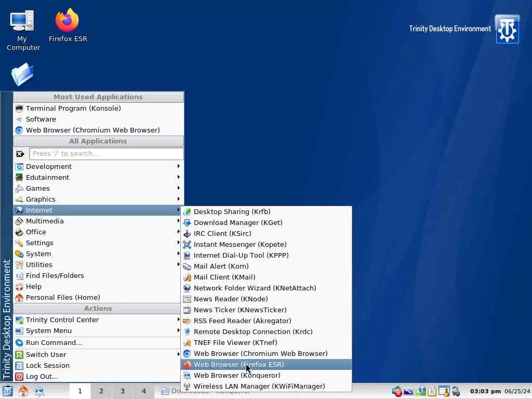This screenshot has height=399, width=532.
Task: Launch News Reader (KNode)
Action: [x=267, y=299]
